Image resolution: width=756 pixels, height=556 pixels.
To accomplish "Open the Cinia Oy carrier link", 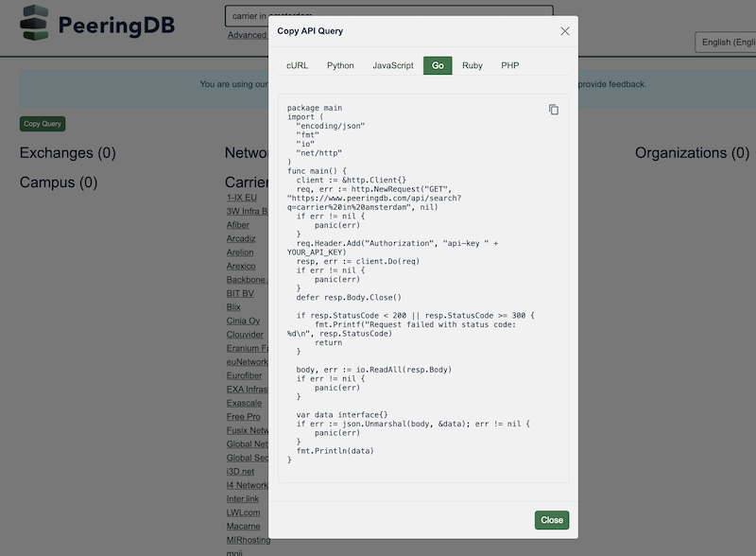I will click(x=243, y=321).
